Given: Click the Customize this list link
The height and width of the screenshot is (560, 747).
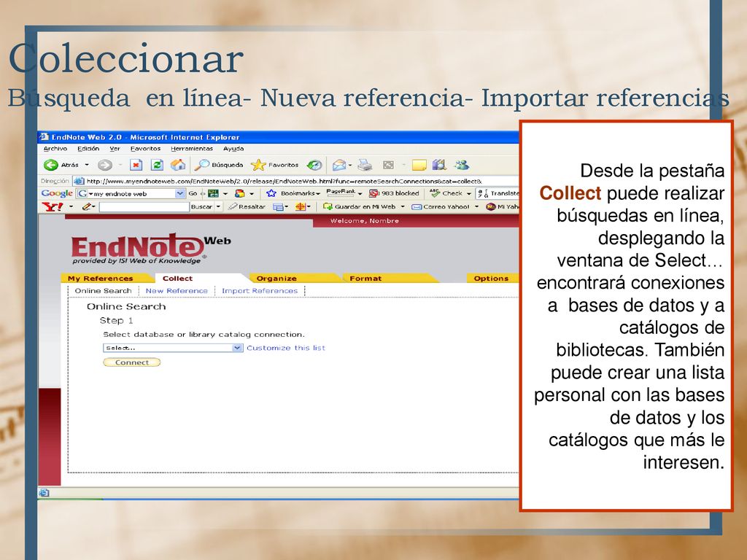Looking at the screenshot, I should [286, 348].
